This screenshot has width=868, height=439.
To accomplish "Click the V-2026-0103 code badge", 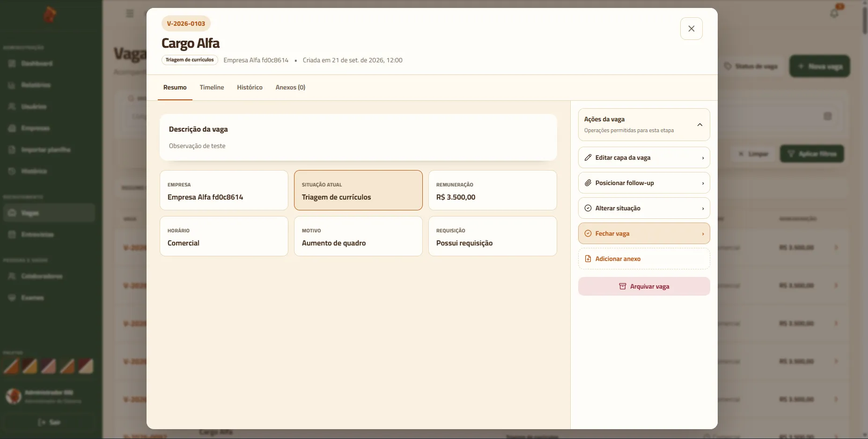I will coord(186,23).
